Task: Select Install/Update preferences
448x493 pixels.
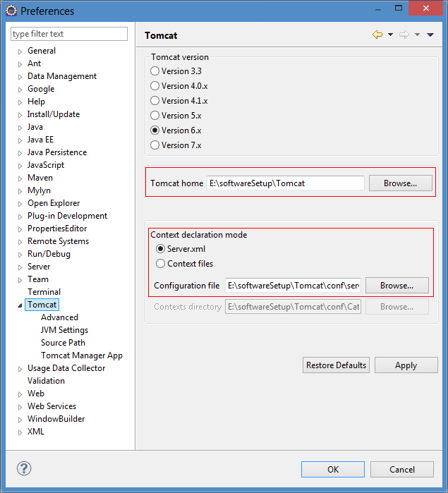Action: [54, 114]
